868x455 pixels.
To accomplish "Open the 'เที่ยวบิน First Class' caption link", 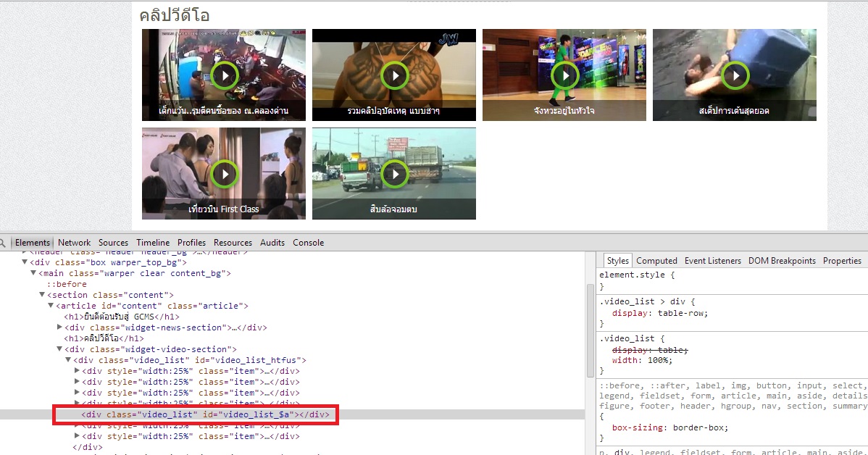I will 224,209.
